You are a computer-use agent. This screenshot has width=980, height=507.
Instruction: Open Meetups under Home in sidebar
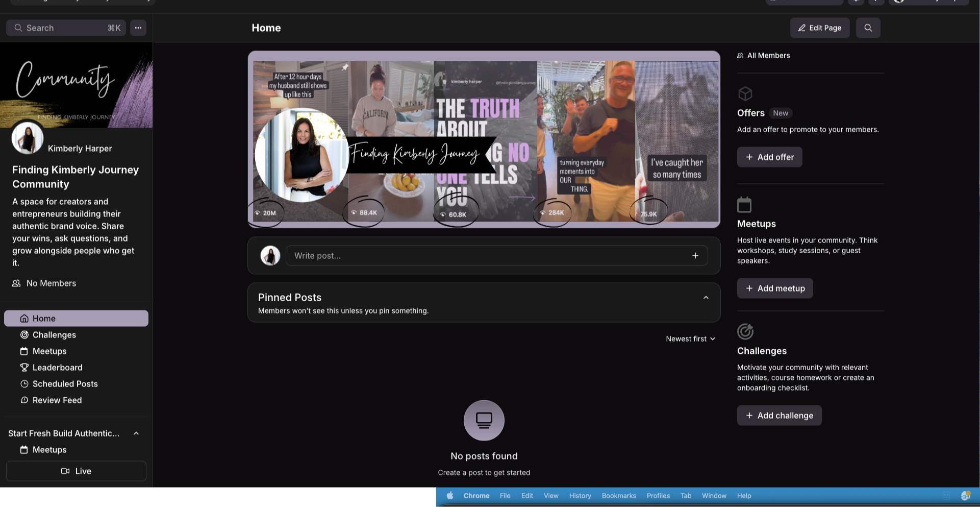[x=76, y=351]
